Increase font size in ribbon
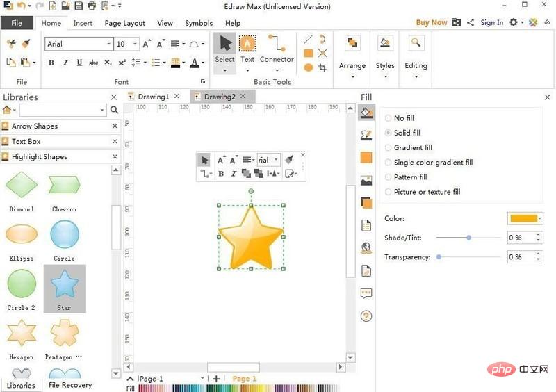Screen dimensions: 556x392 pyautogui.click(x=147, y=44)
